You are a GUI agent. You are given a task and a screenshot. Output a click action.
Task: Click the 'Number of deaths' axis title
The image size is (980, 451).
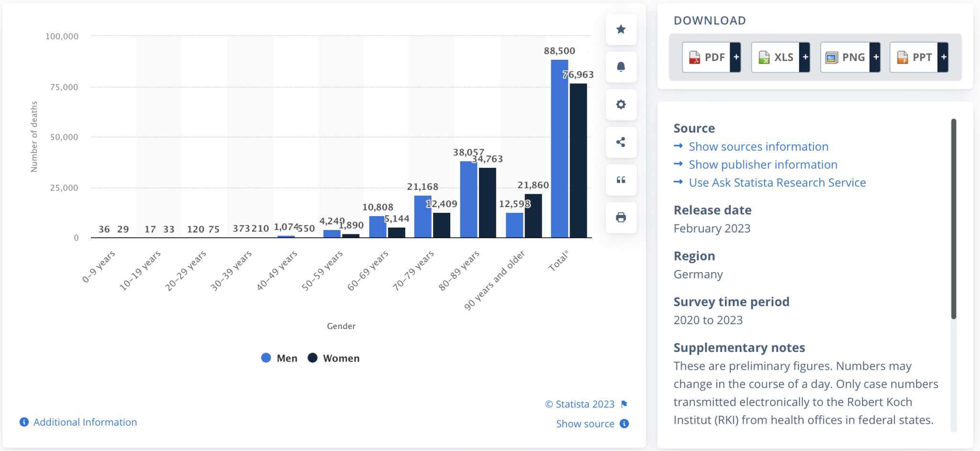[x=33, y=136]
